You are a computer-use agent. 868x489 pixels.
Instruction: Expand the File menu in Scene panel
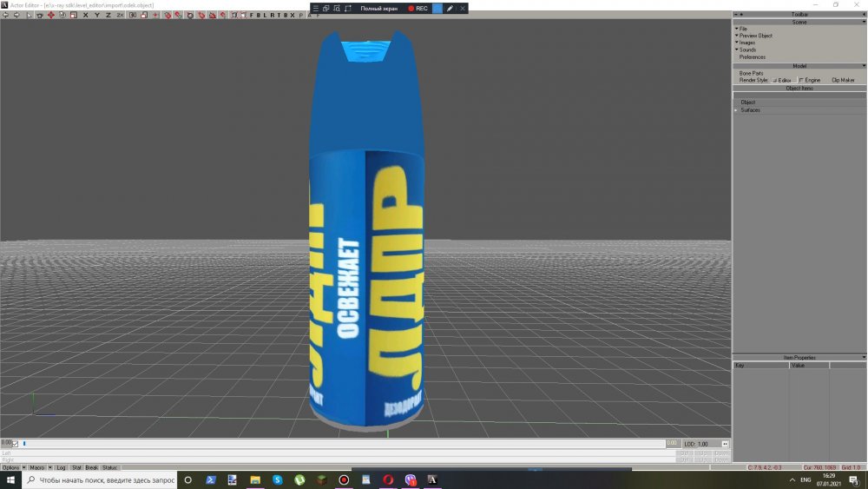coord(741,29)
